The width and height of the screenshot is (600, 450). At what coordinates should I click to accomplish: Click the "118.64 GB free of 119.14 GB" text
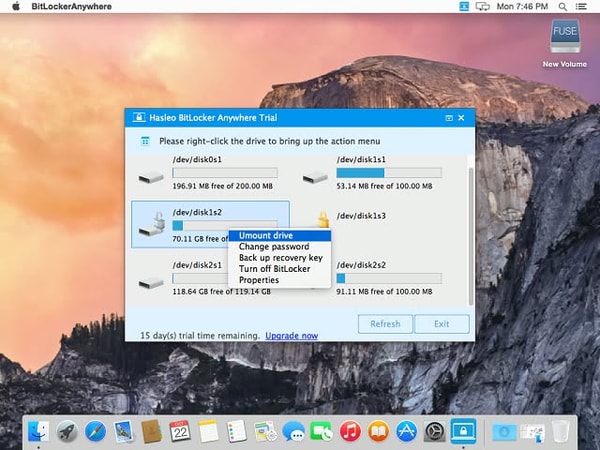(x=222, y=292)
